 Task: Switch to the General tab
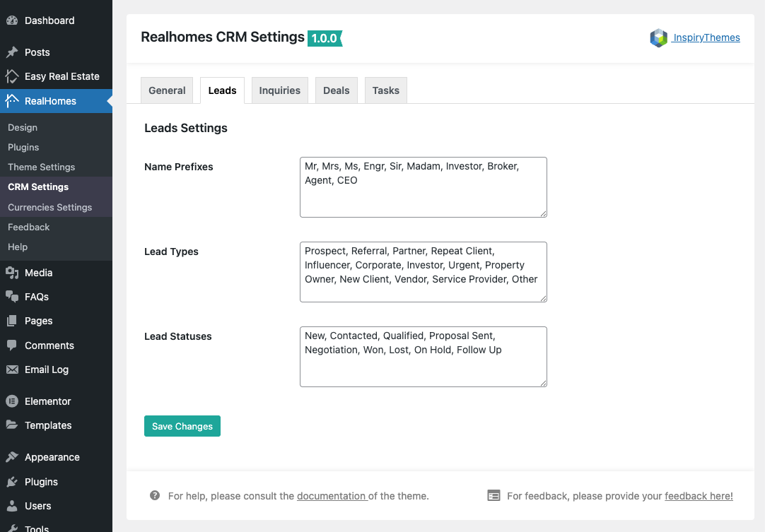[x=167, y=90]
